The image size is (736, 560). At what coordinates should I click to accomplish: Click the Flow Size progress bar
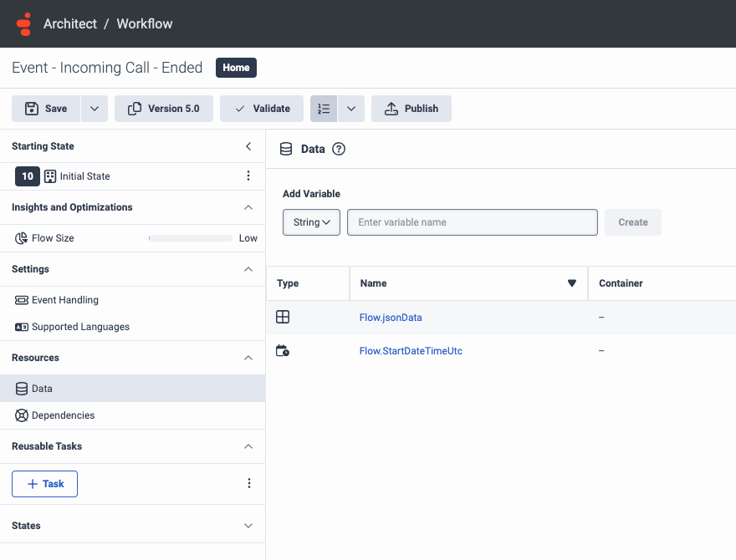tap(190, 238)
